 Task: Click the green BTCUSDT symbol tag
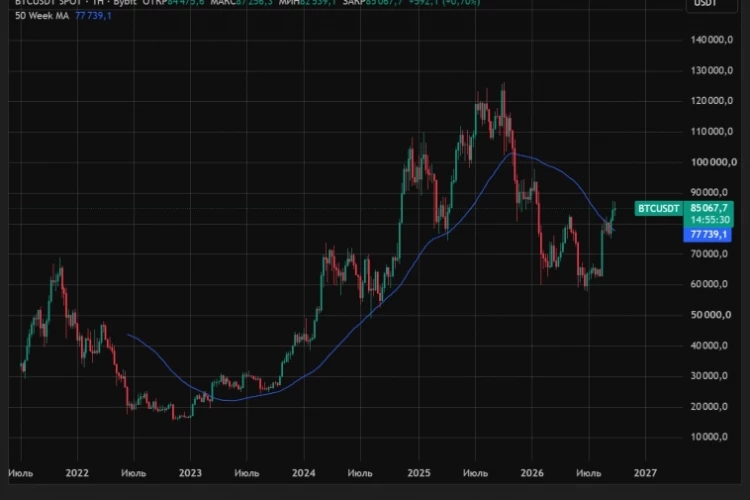tap(659, 209)
